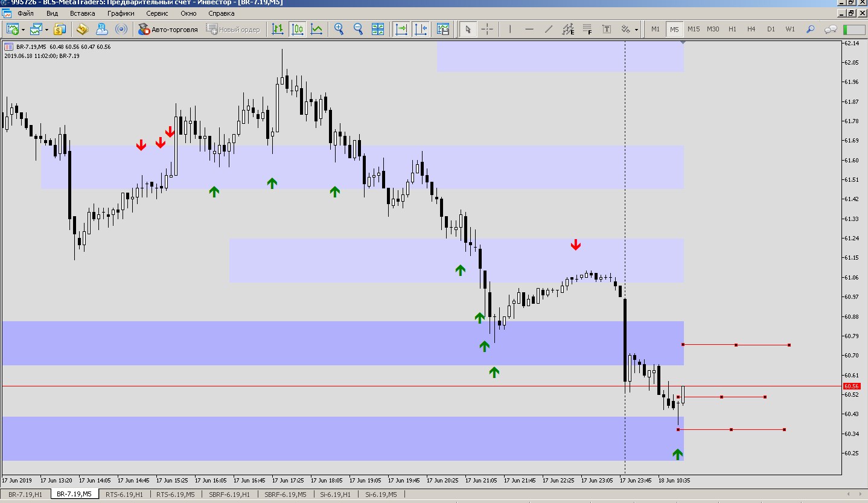This screenshot has height=503, width=868.
Task: Click the 60.56 current price label
Action: coord(851,386)
